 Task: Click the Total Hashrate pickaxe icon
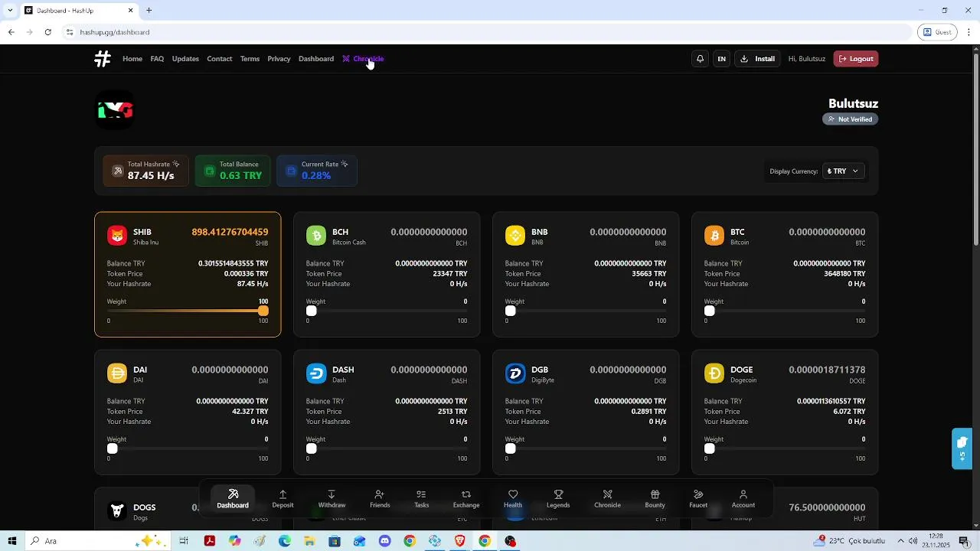pyautogui.click(x=118, y=171)
